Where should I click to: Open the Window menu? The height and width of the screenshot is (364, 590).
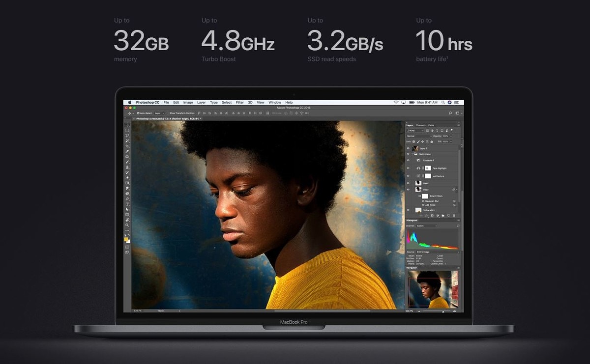pos(275,102)
